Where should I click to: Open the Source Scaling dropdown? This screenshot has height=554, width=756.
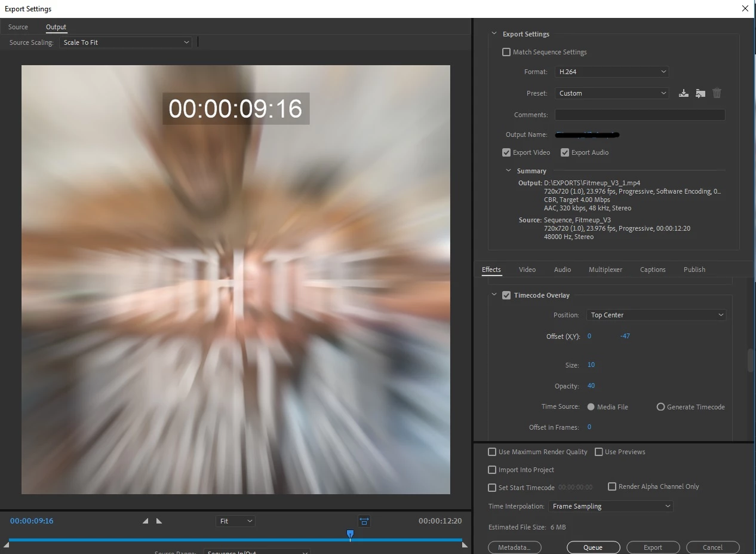(125, 42)
